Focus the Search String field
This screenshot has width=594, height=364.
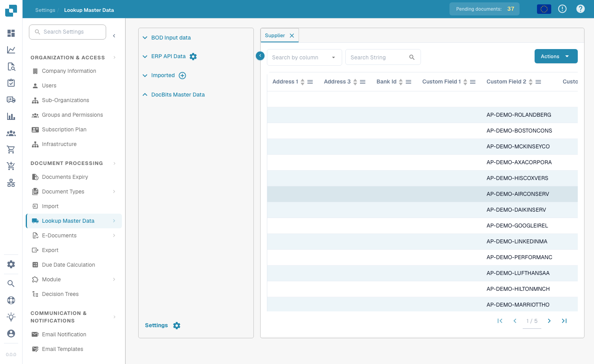(383, 57)
